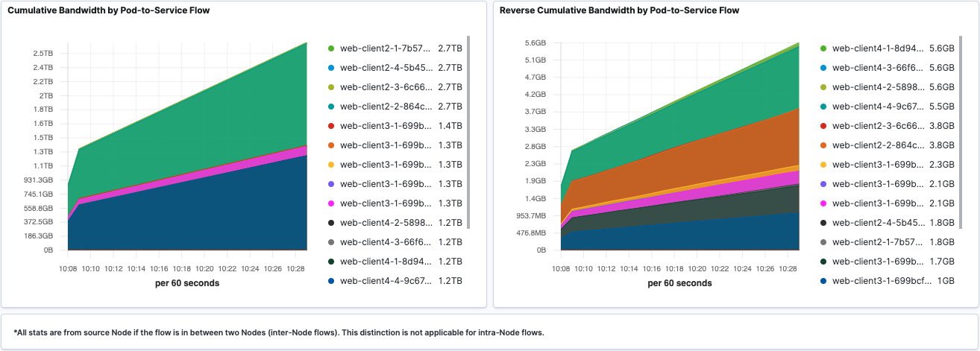The image size is (980, 351).
Task: Click the Reverse Cumulative Bandwidth by Pod-to-Service Flow title
Action: click(620, 10)
